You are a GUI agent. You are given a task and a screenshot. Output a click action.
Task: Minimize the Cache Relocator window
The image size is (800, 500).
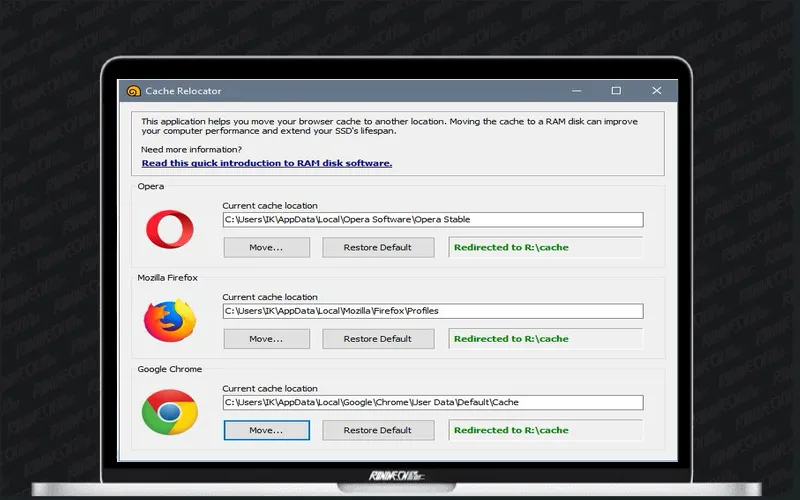[577, 91]
